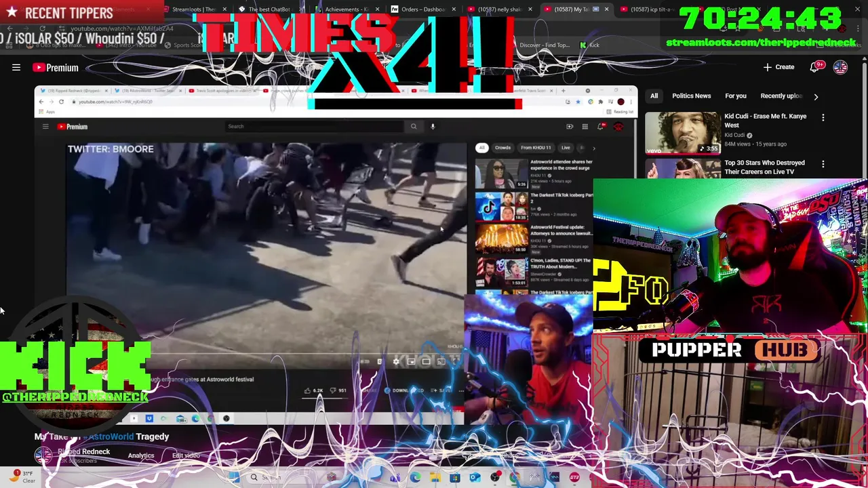
Task: Open the Top 30 Stars video title
Action: pos(764,167)
